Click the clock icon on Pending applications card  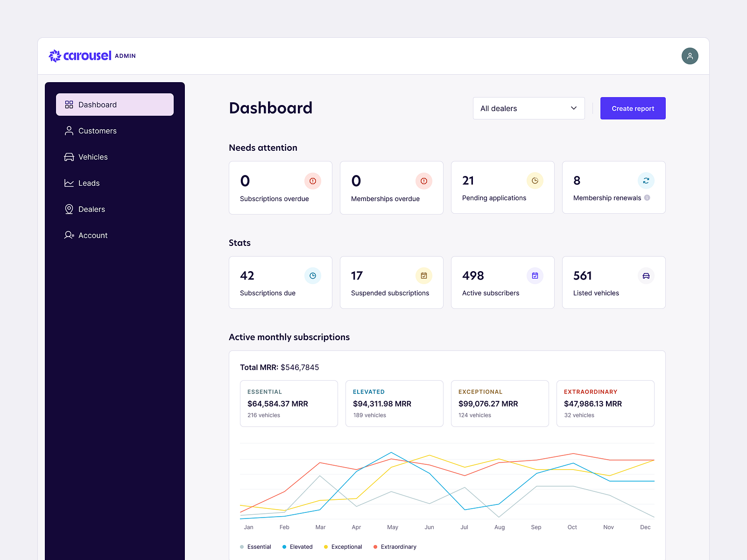[x=535, y=180]
